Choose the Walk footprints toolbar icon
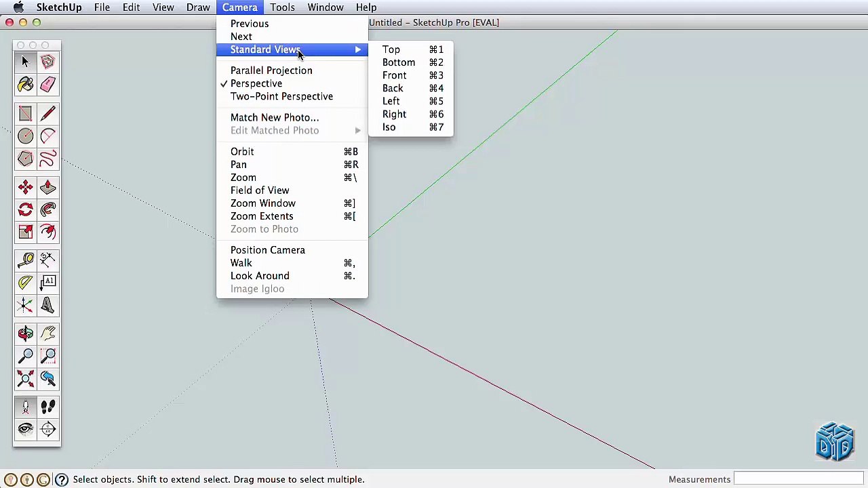The height and width of the screenshot is (488, 868). coord(47,407)
